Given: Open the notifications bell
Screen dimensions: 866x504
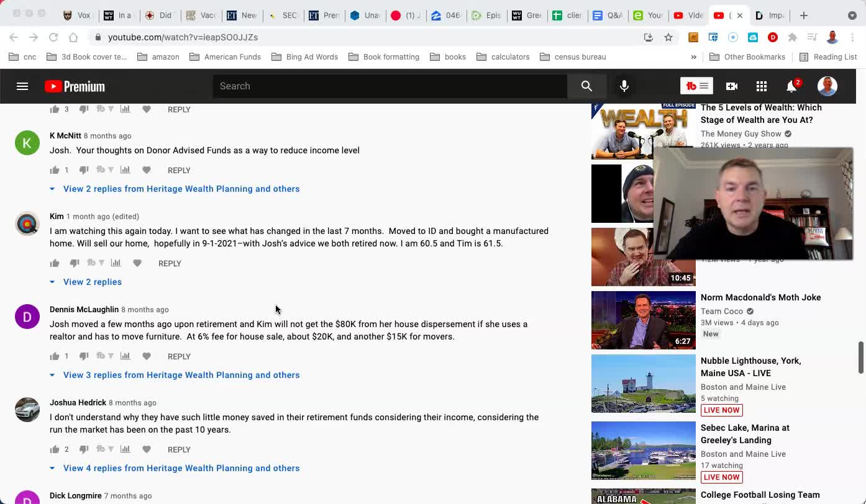Looking at the screenshot, I should 791,86.
